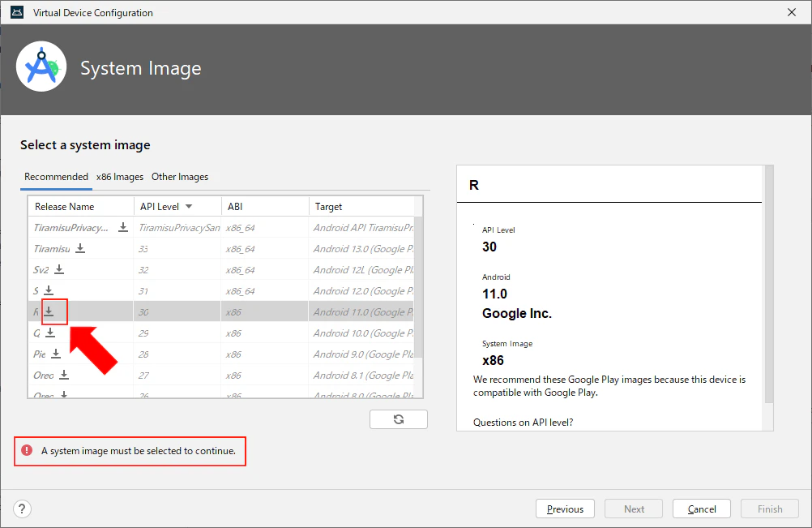Close the Virtual Device Configuration window
Image resolution: width=812 pixels, height=528 pixels.
coord(792,12)
